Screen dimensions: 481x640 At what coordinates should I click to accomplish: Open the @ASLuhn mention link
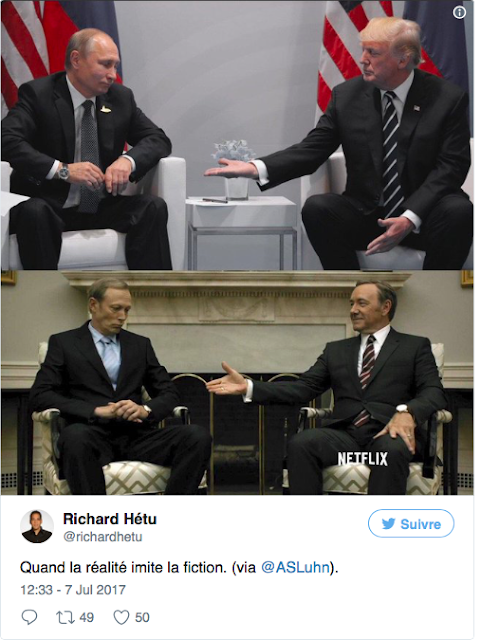tap(295, 567)
